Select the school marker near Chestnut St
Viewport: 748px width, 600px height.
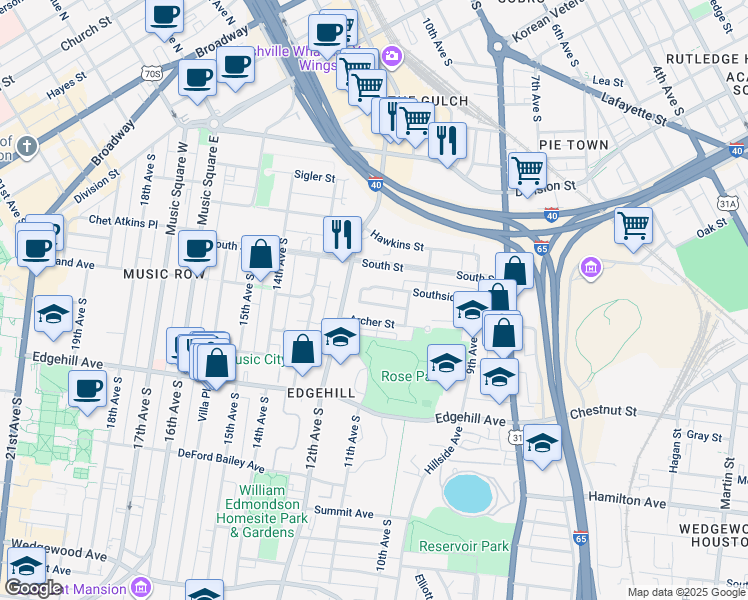tap(542, 441)
